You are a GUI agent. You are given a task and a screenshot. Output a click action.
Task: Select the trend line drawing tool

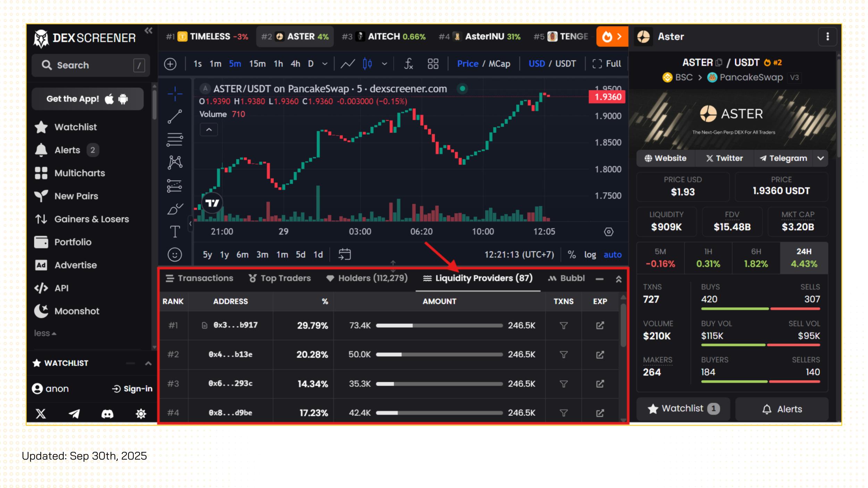[175, 116]
